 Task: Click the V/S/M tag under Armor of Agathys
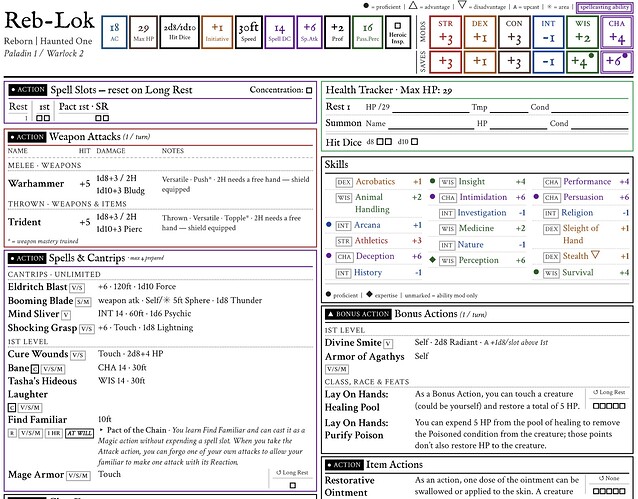tap(337, 369)
